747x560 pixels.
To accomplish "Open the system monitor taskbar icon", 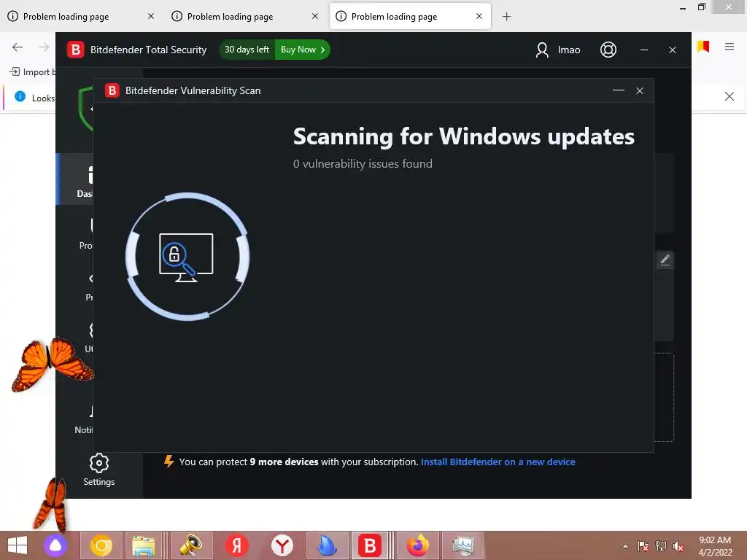I will (x=463, y=545).
